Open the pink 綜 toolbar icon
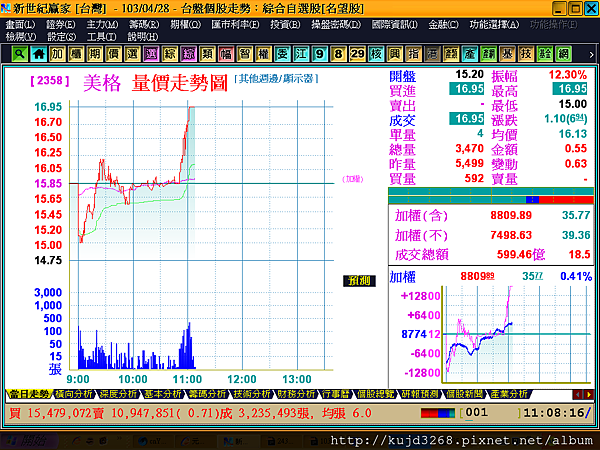The width and height of the screenshot is (600, 450). click(x=188, y=54)
